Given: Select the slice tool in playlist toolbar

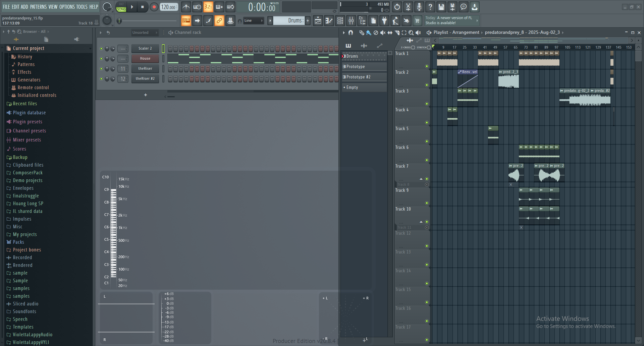Looking at the screenshot, I should (x=397, y=33).
